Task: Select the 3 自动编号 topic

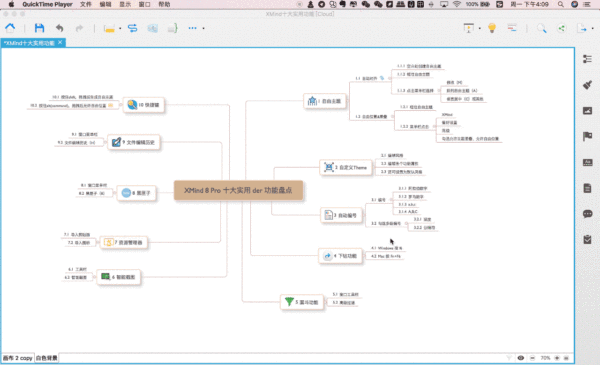Action: coord(341,215)
